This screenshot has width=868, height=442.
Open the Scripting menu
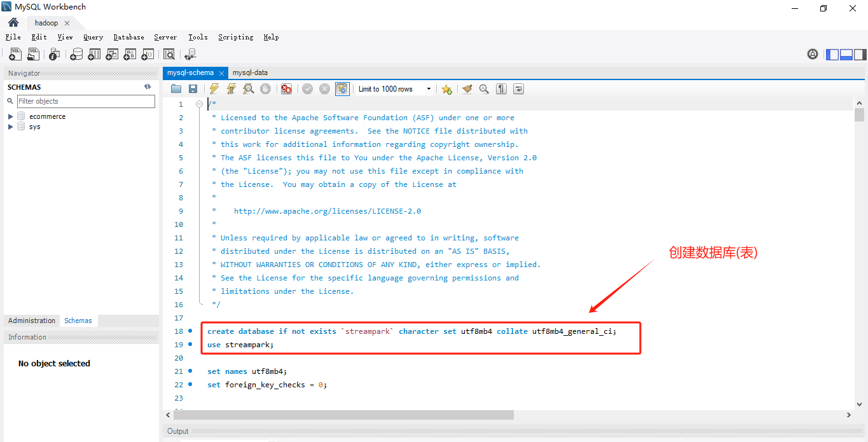[x=236, y=37]
